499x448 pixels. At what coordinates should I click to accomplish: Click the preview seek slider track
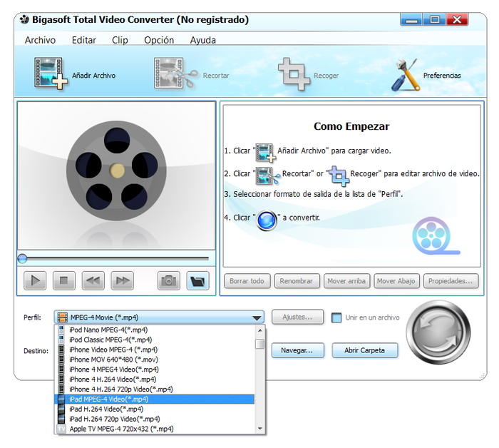tap(118, 258)
